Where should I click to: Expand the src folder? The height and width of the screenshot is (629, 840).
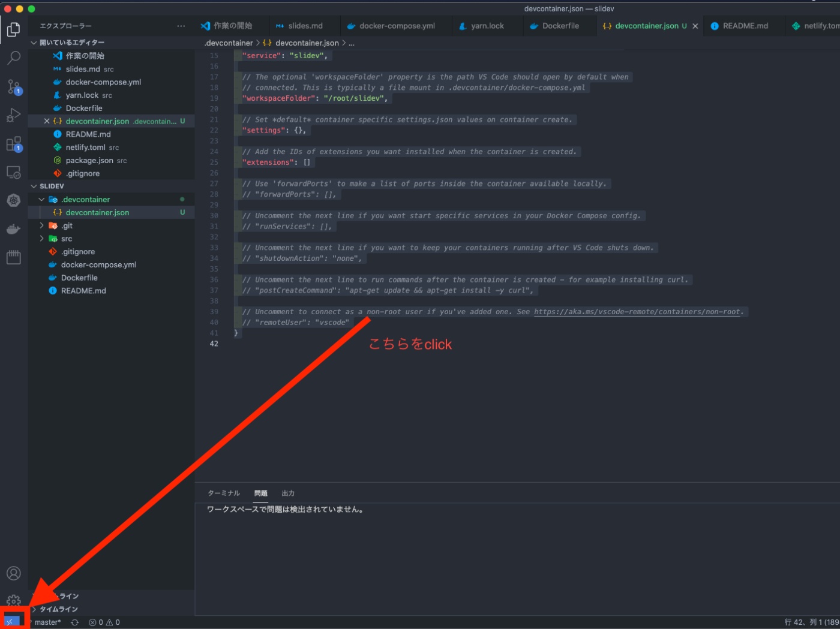pyautogui.click(x=41, y=238)
